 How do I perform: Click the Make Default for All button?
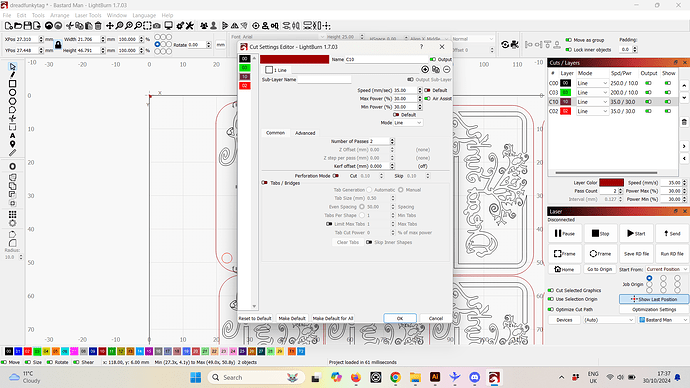pos(333,318)
